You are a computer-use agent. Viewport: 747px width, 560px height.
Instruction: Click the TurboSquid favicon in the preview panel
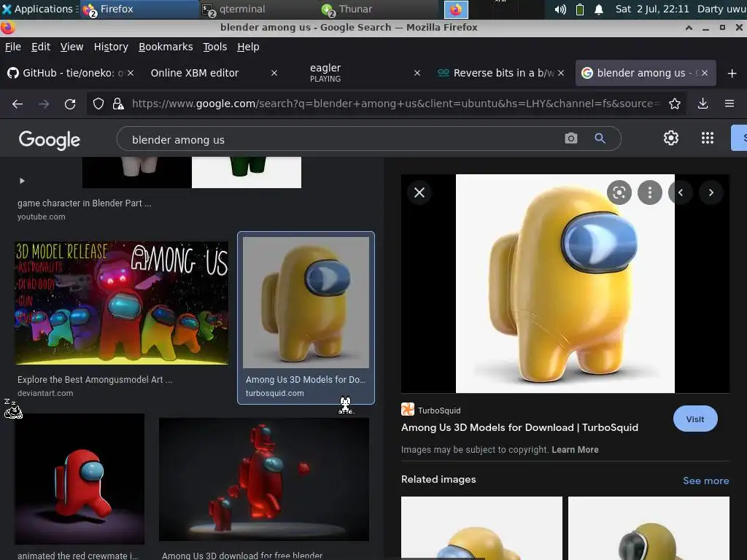(x=407, y=410)
